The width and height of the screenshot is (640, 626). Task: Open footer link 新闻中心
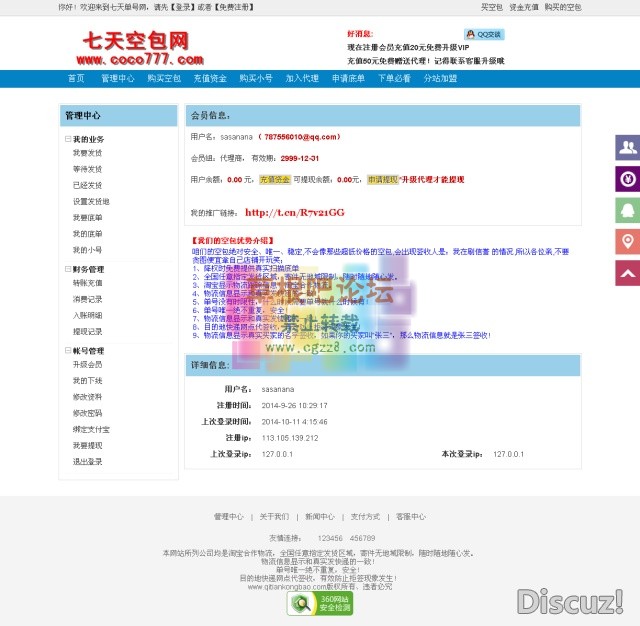[x=320, y=517]
